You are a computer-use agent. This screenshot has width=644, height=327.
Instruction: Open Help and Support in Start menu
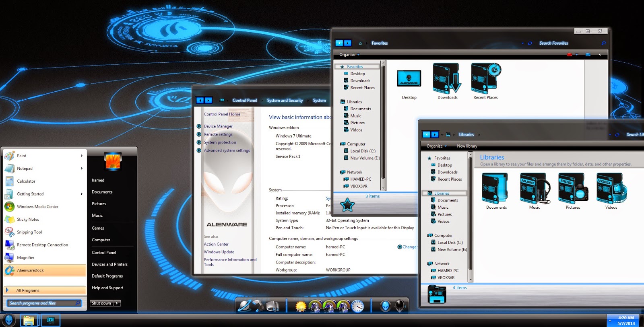point(107,288)
